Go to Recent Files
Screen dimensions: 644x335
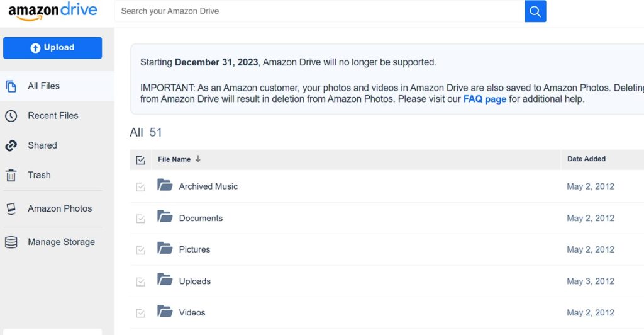tap(53, 116)
